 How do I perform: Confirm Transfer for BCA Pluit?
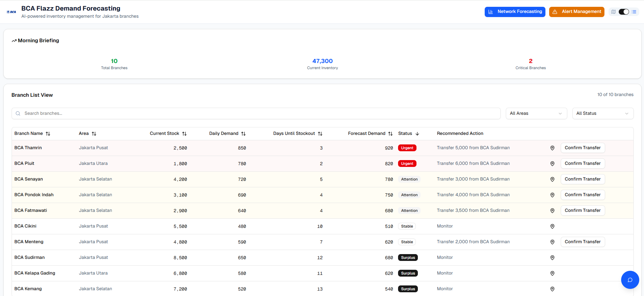[583, 163]
